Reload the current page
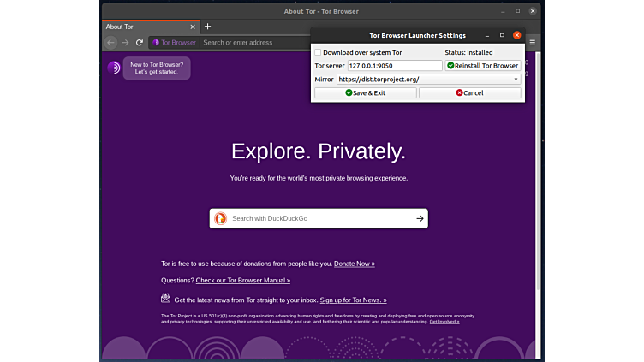 pos(140,42)
